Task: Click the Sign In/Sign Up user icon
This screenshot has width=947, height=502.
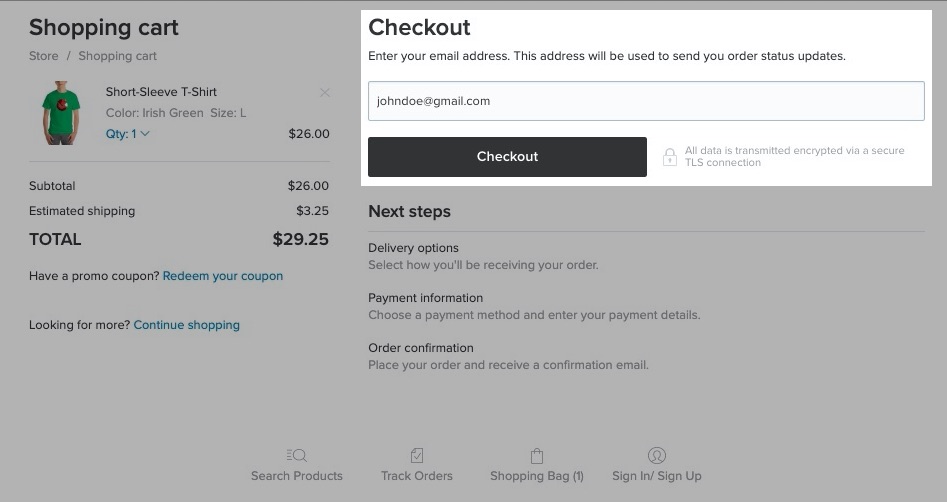Action: [656, 455]
